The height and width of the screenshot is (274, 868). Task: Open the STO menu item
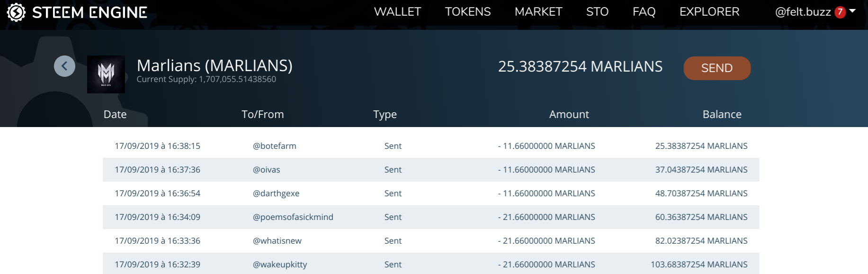[x=597, y=12]
